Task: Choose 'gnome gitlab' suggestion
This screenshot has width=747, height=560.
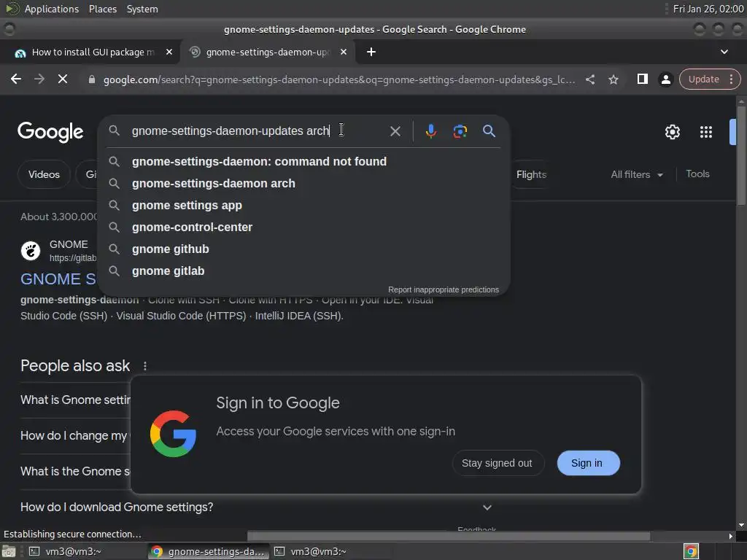Action: pyautogui.click(x=303, y=271)
